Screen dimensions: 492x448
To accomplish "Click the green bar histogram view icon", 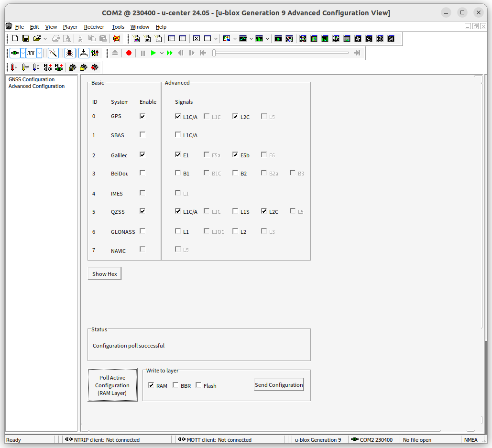I will tap(259, 39).
